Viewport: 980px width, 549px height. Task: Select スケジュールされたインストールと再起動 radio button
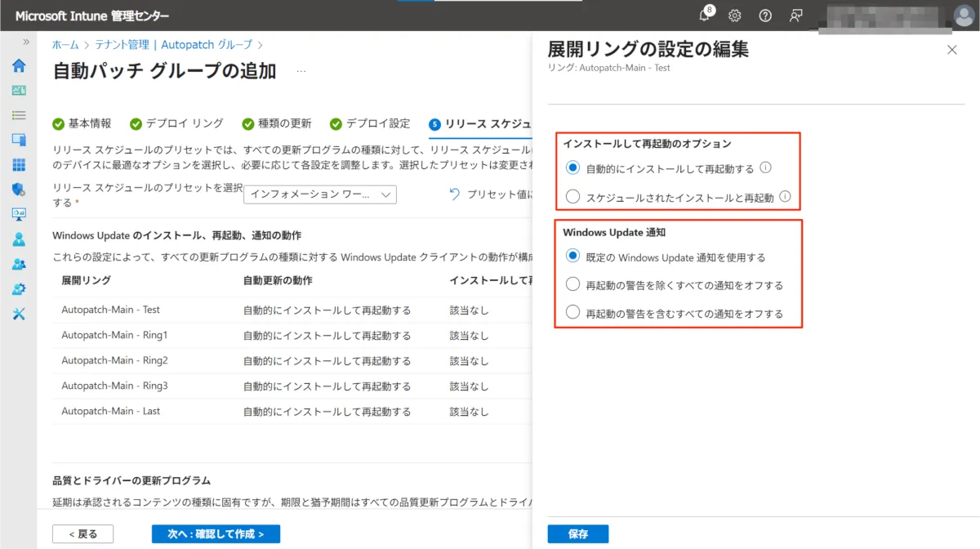pos(573,197)
